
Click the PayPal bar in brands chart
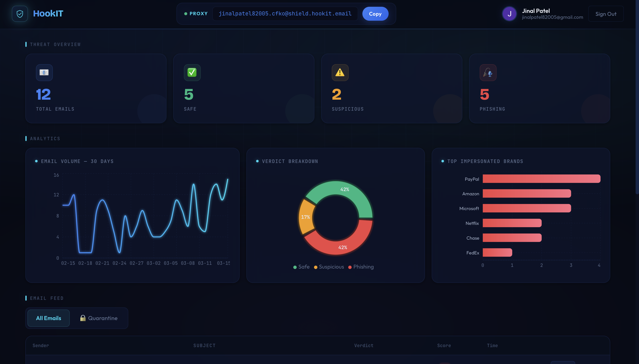pos(541,179)
